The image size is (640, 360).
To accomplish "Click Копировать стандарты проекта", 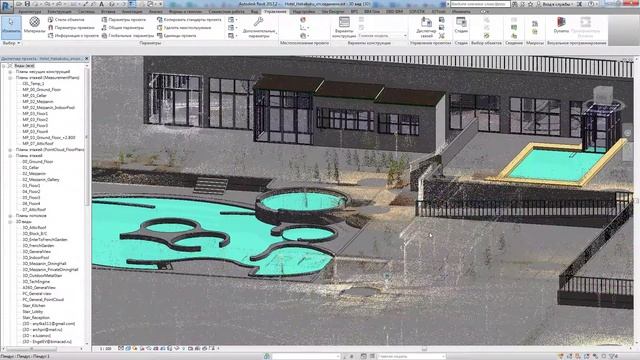I will tap(189, 20).
